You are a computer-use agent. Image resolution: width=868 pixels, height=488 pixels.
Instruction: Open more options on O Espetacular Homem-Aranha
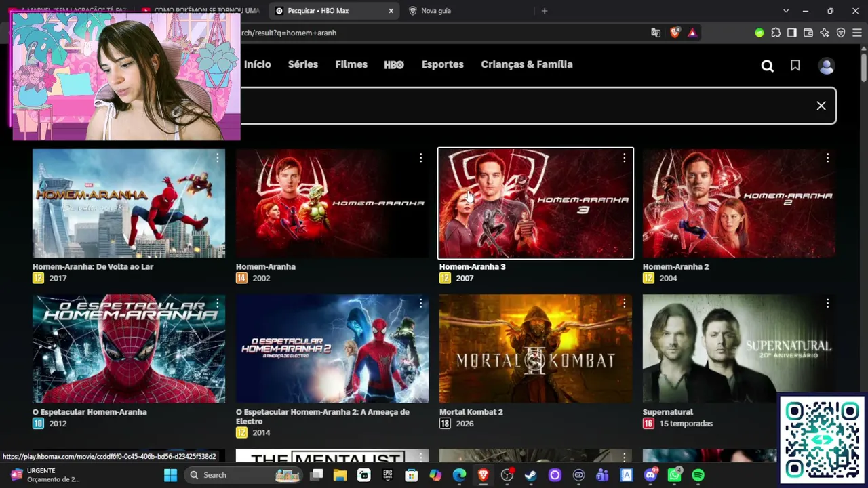tap(217, 303)
